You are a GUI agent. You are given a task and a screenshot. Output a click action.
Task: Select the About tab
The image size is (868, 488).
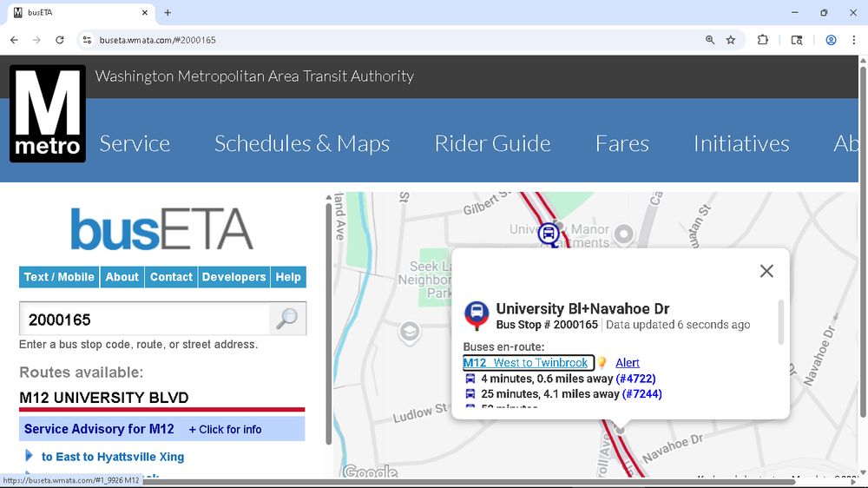pyautogui.click(x=122, y=277)
